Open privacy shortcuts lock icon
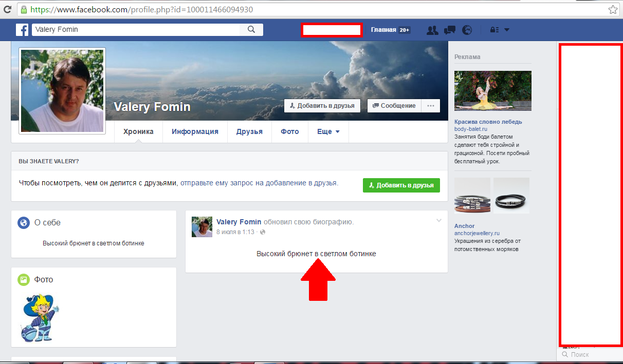 coord(494,30)
